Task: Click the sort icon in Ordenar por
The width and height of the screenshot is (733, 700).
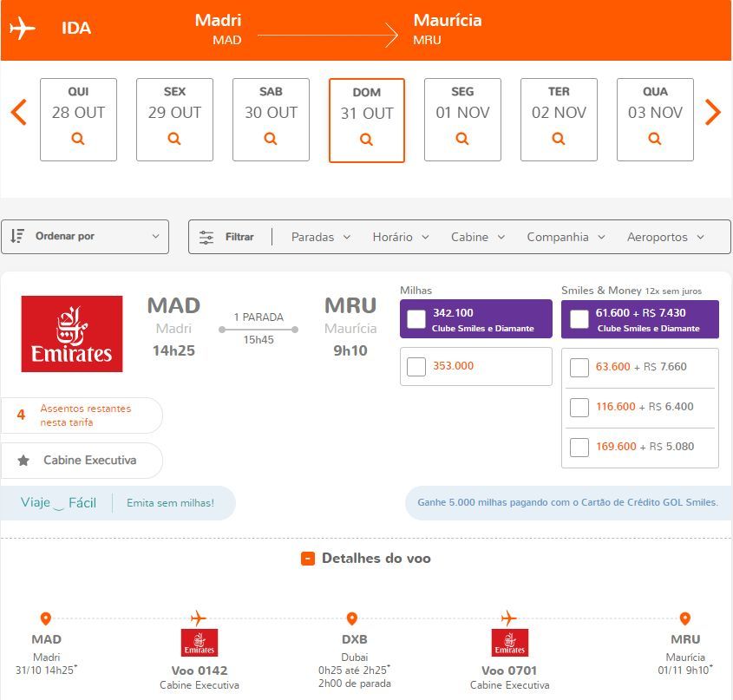Action: point(17,236)
